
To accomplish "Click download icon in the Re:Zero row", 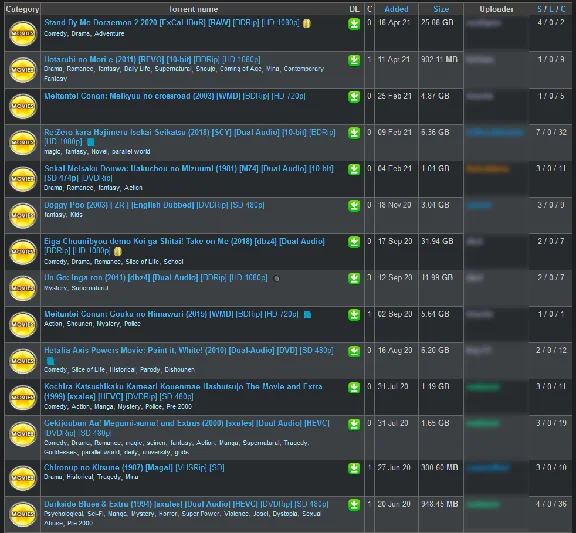I will (x=354, y=133).
